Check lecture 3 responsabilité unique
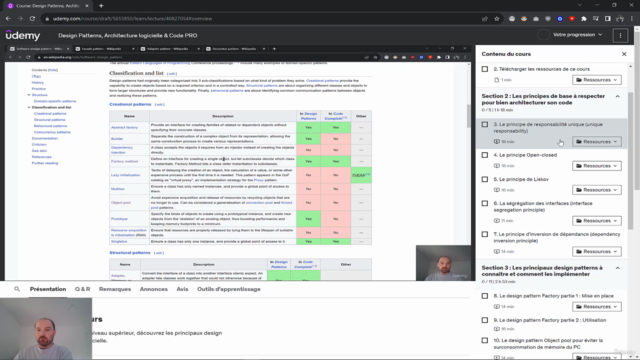Viewport: 640px width, 360px height. coord(484,124)
